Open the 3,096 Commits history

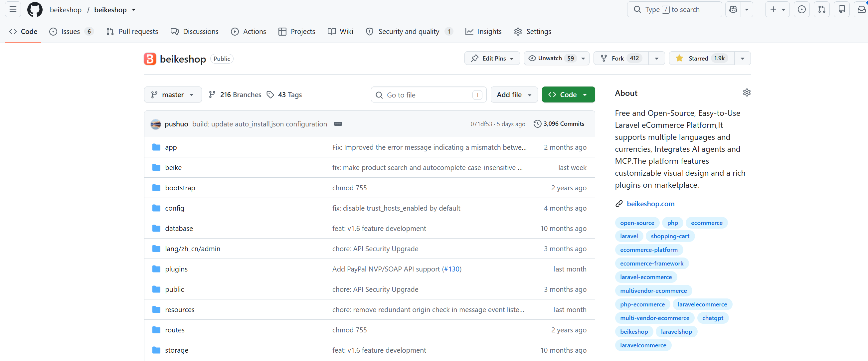pyautogui.click(x=559, y=124)
